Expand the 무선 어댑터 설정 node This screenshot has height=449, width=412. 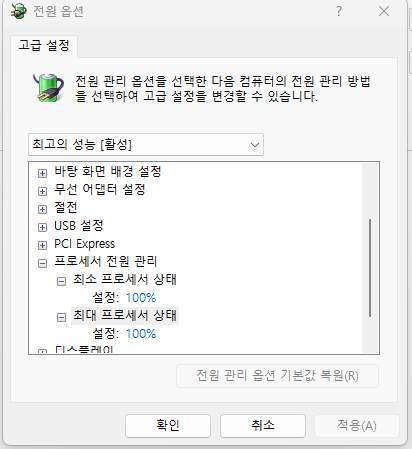[42, 191]
